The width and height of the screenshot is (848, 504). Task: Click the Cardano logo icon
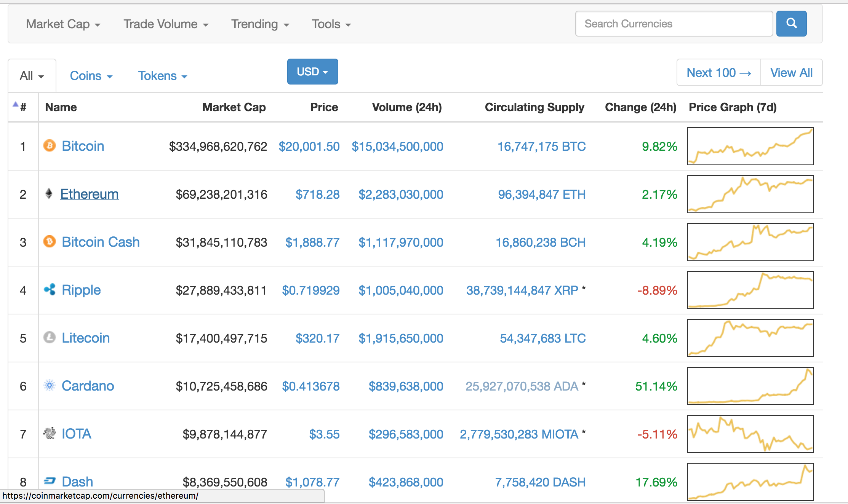pyautogui.click(x=50, y=385)
